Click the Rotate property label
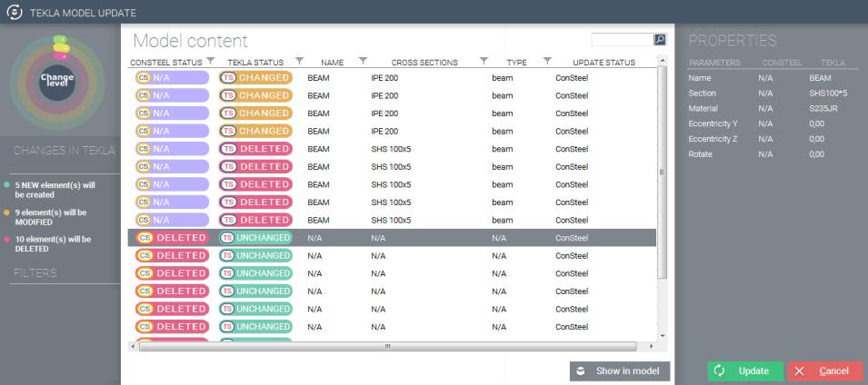The image size is (868, 385). [700, 153]
